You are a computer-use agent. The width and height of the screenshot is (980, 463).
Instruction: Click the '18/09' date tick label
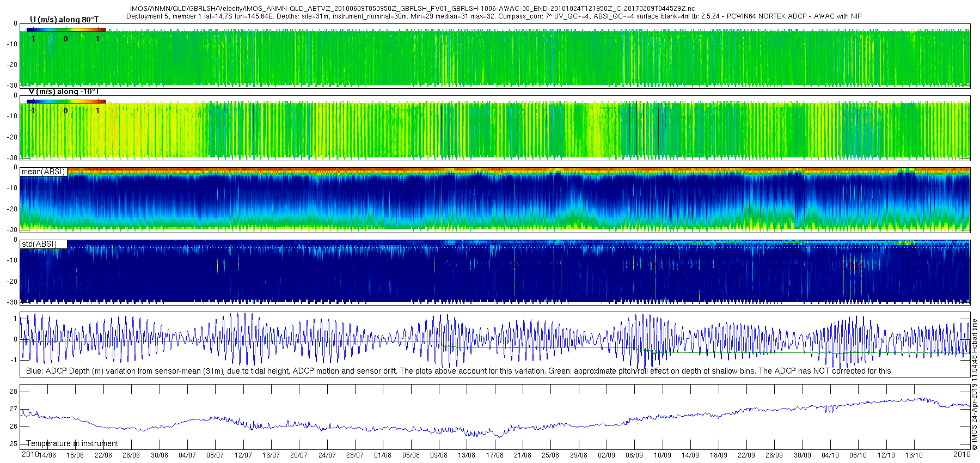pyautogui.click(x=719, y=455)
